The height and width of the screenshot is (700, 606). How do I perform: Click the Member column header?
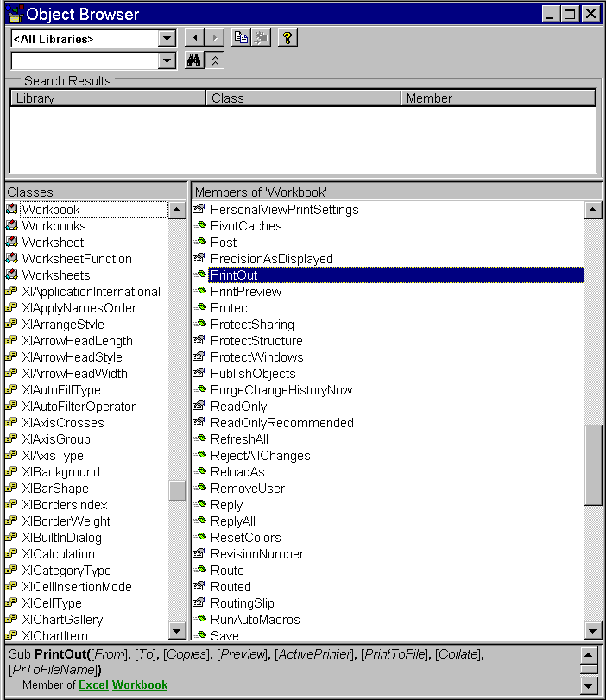pos(497,98)
